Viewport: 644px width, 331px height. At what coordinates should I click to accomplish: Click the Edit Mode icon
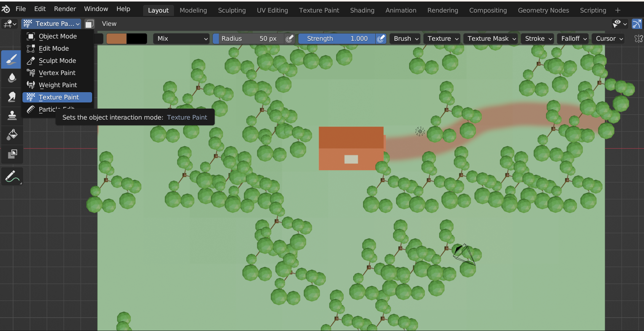[x=31, y=48]
